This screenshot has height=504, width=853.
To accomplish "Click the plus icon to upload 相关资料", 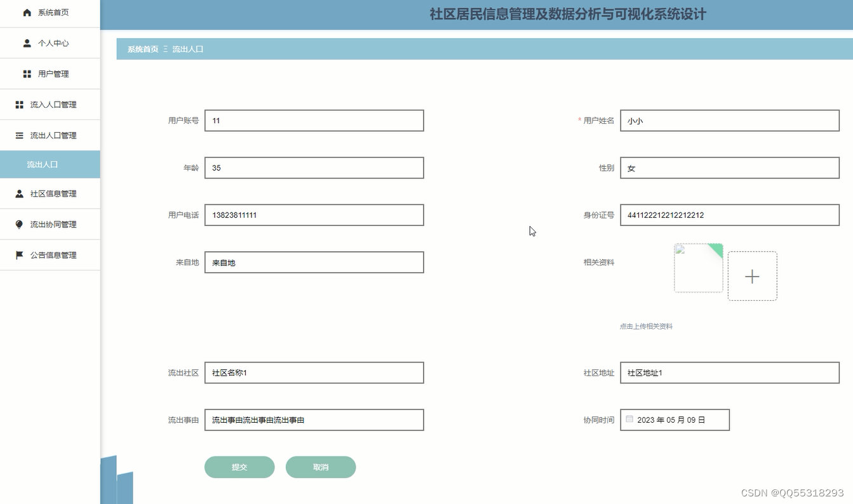I will (752, 276).
